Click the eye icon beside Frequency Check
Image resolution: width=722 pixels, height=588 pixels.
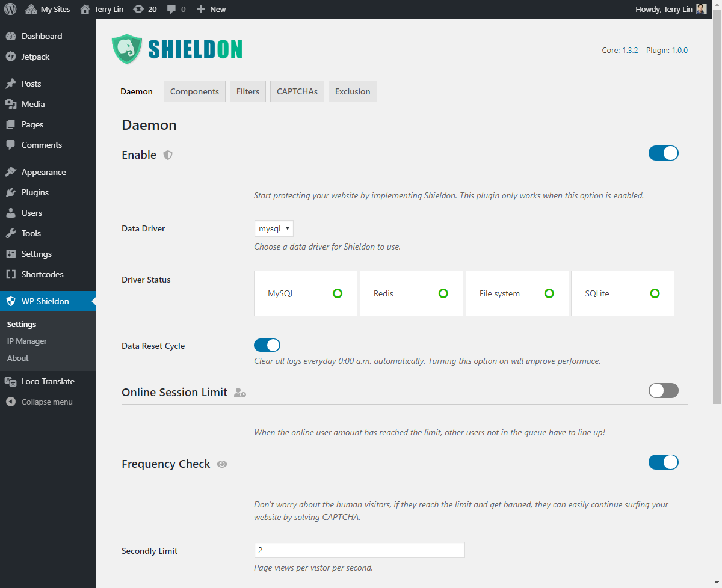click(x=222, y=464)
